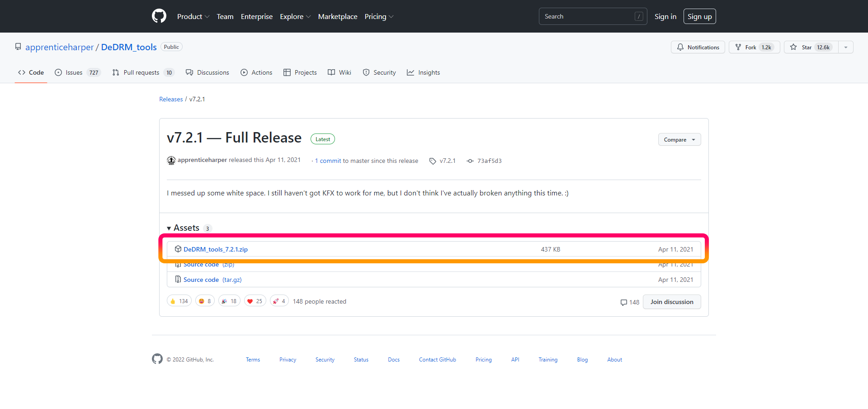The width and height of the screenshot is (868, 409).
Task: Switch to the Issues tab
Action: tap(77, 72)
